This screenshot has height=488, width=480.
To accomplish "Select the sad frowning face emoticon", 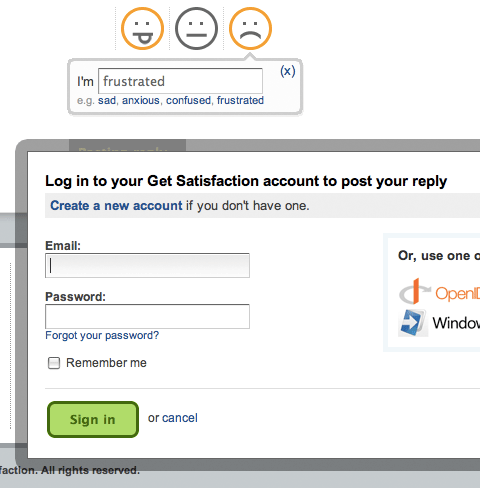I will (x=250, y=29).
